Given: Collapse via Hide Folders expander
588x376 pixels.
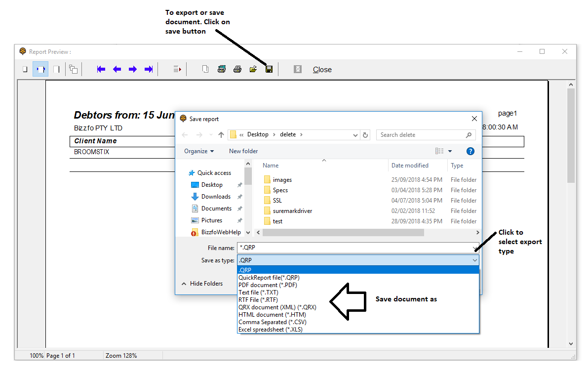Looking at the screenshot, I should (x=202, y=284).
